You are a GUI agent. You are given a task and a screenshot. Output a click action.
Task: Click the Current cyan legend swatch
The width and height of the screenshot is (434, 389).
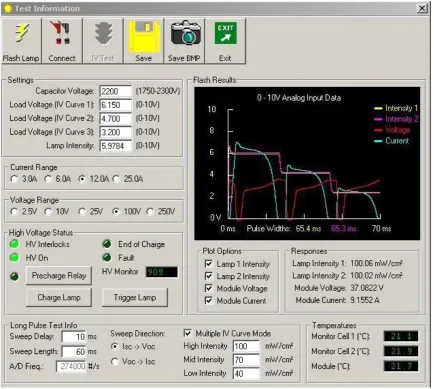[x=378, y=141]
